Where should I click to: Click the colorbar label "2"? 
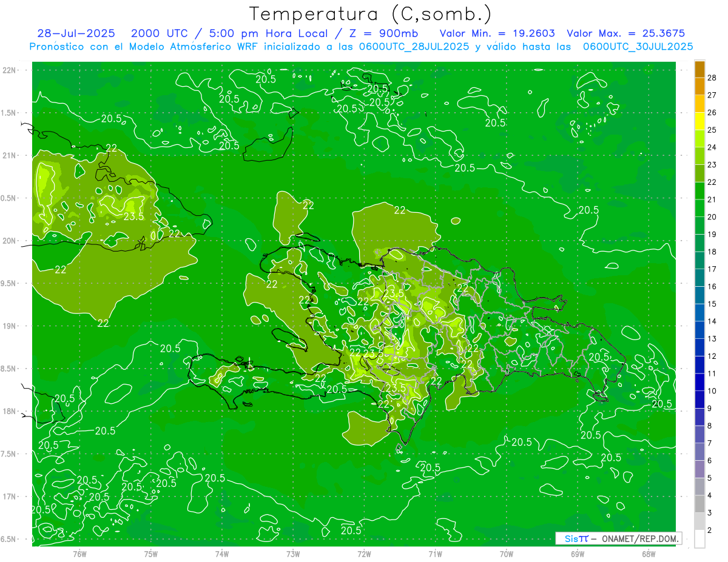[x=710, y=530]
